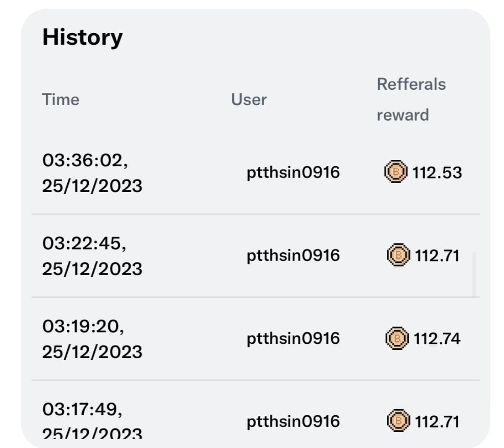Select the Time column header

61,100
